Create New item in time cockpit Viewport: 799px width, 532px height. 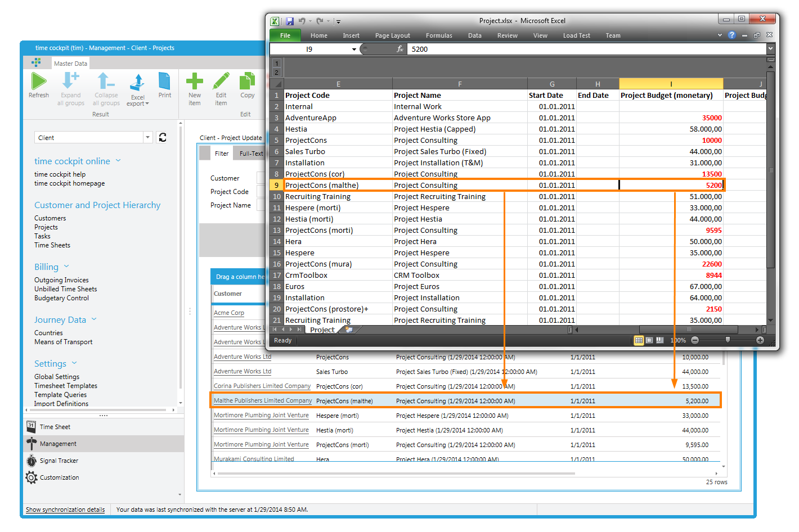[x=195, y=89]
